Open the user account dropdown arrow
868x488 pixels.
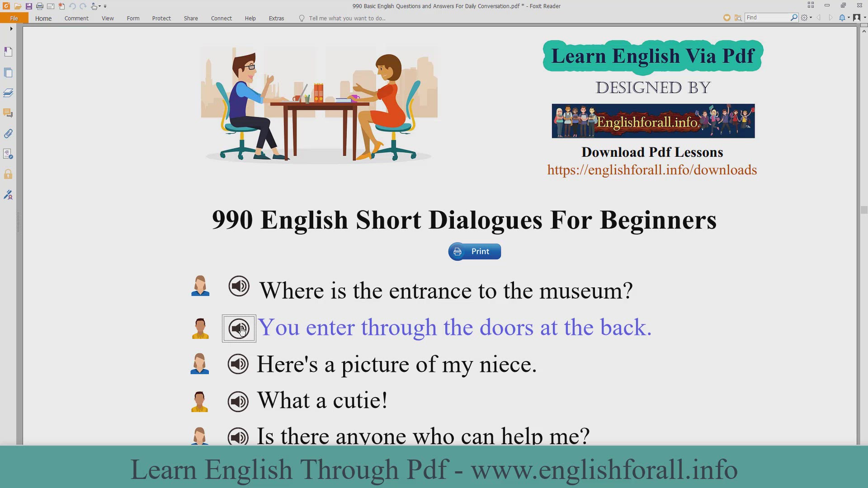coord(865,18)
